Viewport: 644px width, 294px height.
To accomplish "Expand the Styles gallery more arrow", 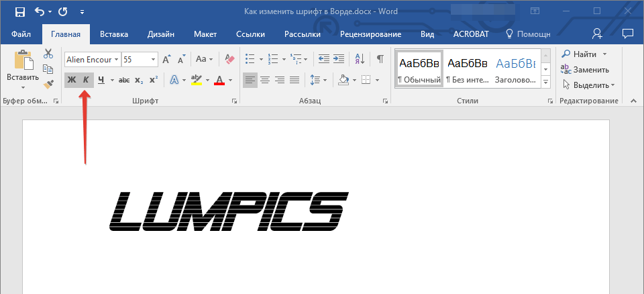I will point(545,81).
